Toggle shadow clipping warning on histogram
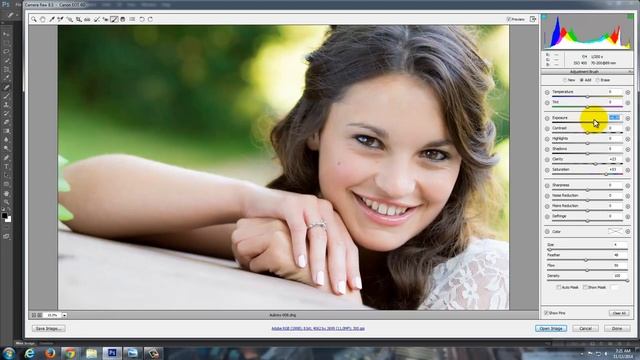This screenshot has width=640, height=360. click(544, 17)
